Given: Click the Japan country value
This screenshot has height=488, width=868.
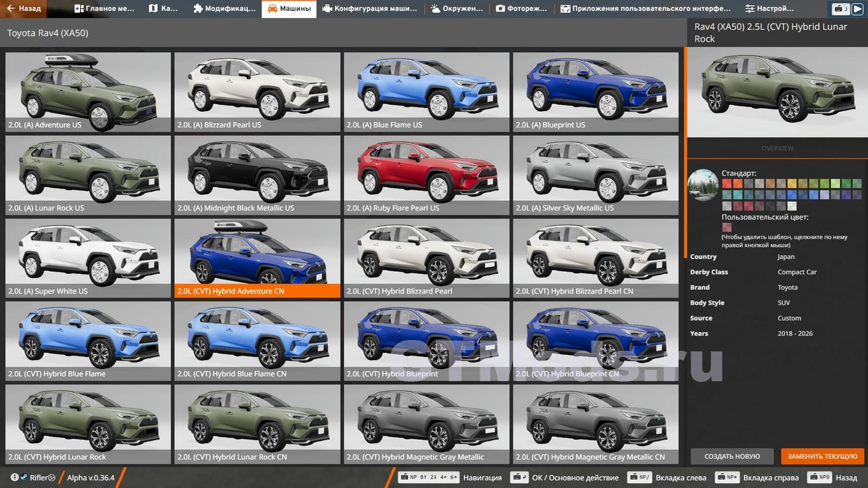Looking at the screenshot, I should coord(786,257).
